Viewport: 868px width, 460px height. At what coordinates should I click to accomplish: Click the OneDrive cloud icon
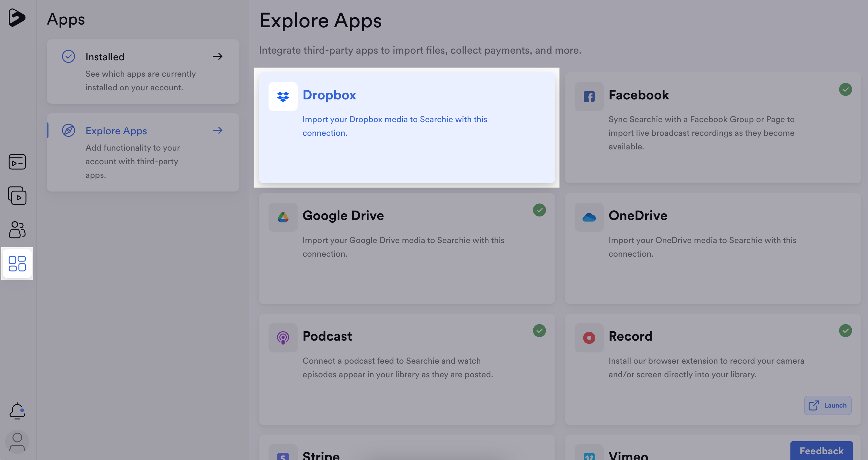coord(589,217)
